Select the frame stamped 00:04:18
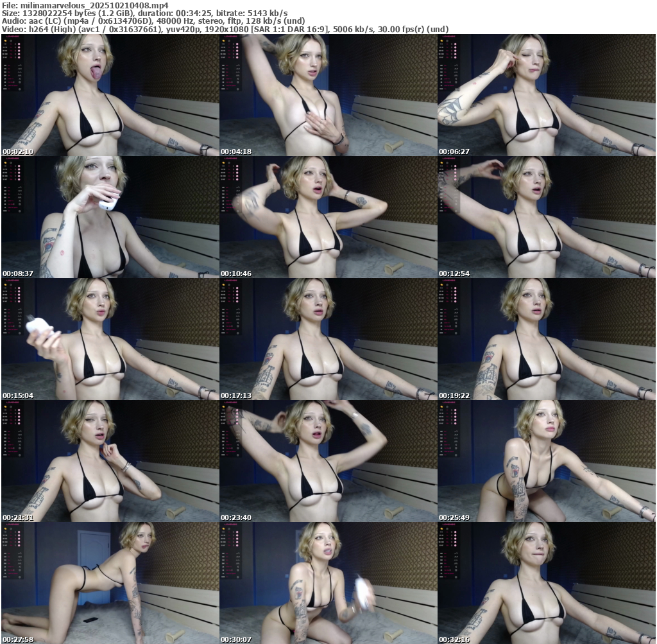Screen dimensions: 657x644 pos(328,95)
